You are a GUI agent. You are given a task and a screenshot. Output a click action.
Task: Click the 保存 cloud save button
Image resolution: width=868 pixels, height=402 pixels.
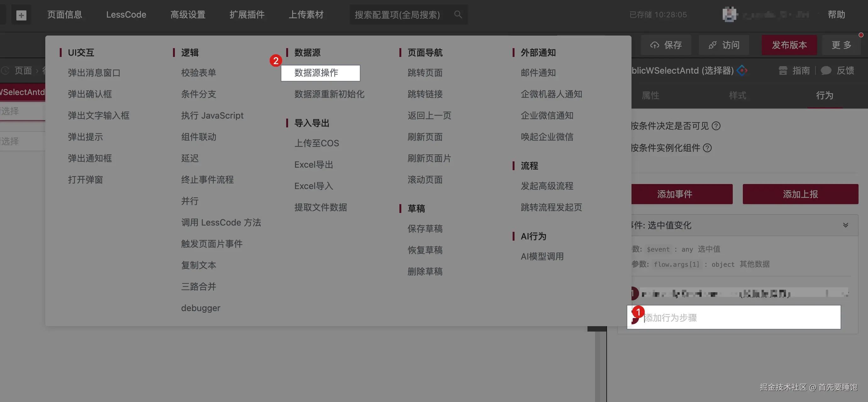coord(666,45)
